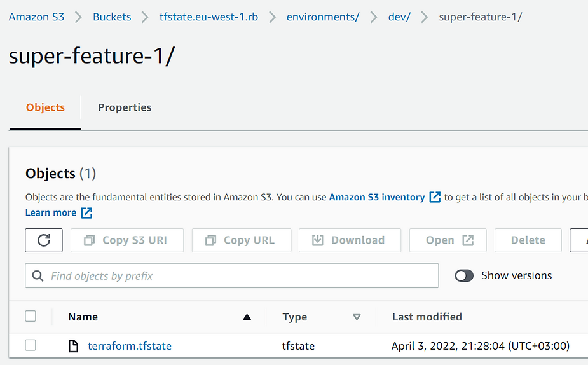Open tfstate.eu-west-1.rb bucket breadcrumb

click(209, 17)
